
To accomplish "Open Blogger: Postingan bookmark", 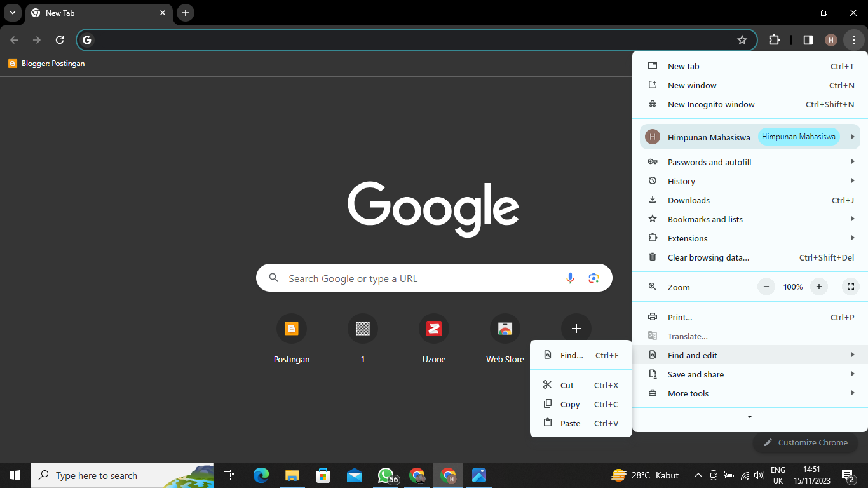I will point(46,64).
